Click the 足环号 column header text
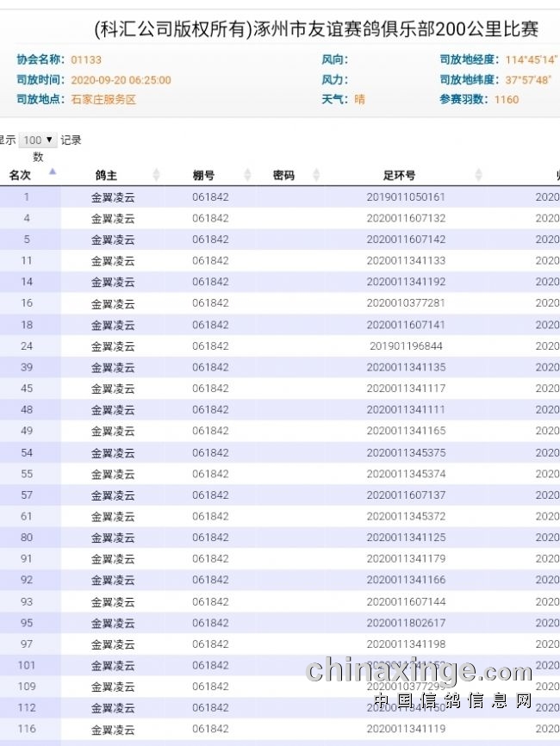This screenshot has height=746, width=560. click(x=399, y=175)
